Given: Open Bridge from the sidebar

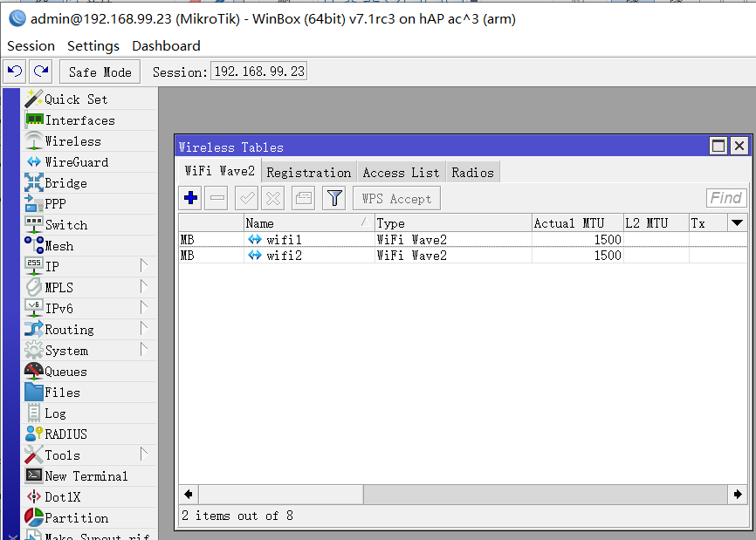Looking at the screenshot, I should [x=65, y=183].
